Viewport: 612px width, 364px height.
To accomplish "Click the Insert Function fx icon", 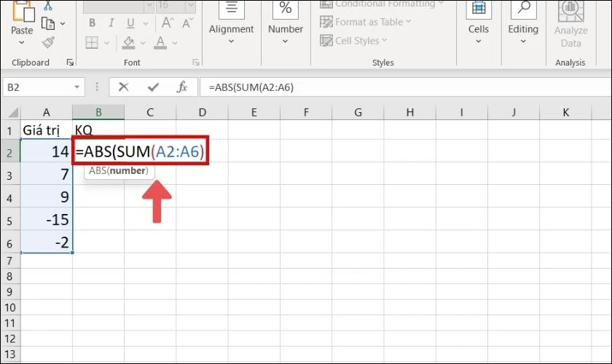I will pos(182,87).
